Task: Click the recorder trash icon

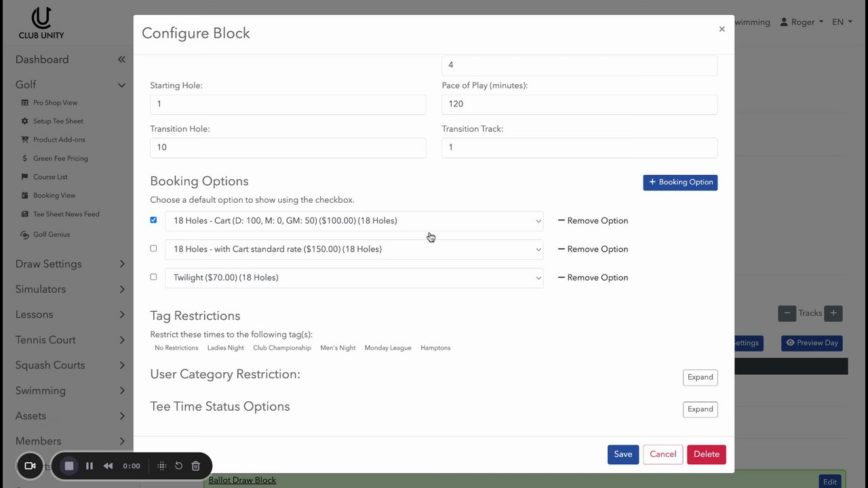Action: (x=195, y=466)
